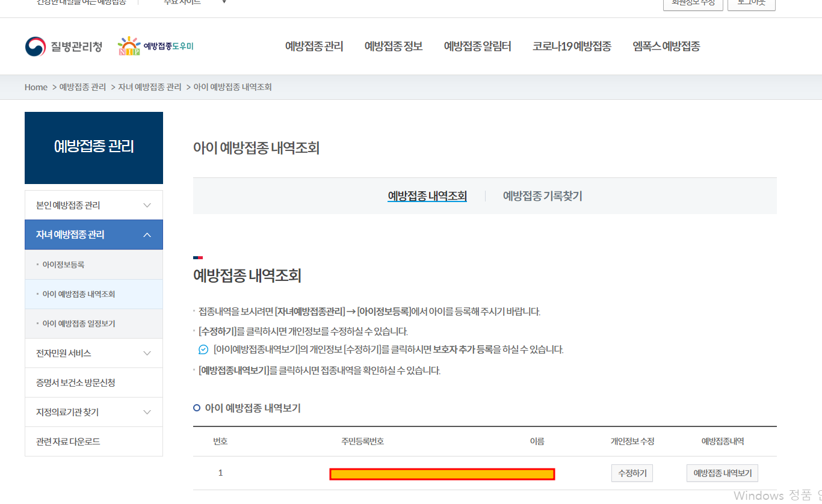Click 자녀 예방접종 관리 in the breadcrumb
This screenshot has height=504, width=822.
(149, 87)
